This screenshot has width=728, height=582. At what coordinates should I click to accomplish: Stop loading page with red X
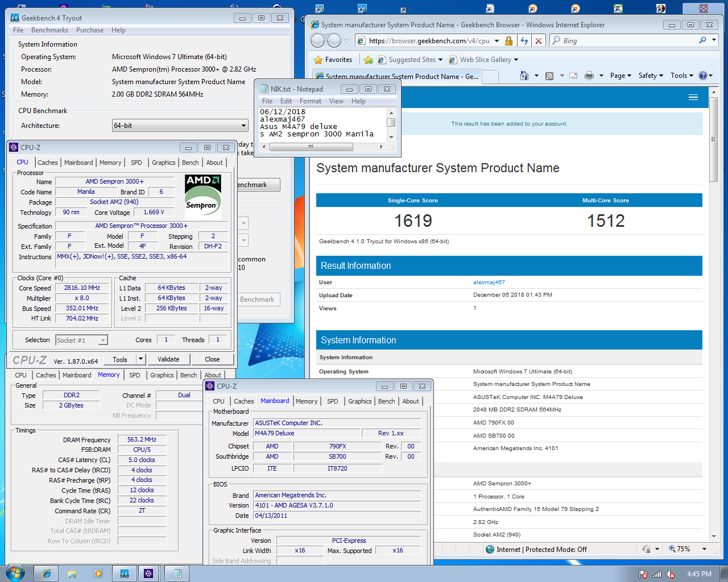coord(539,41)
